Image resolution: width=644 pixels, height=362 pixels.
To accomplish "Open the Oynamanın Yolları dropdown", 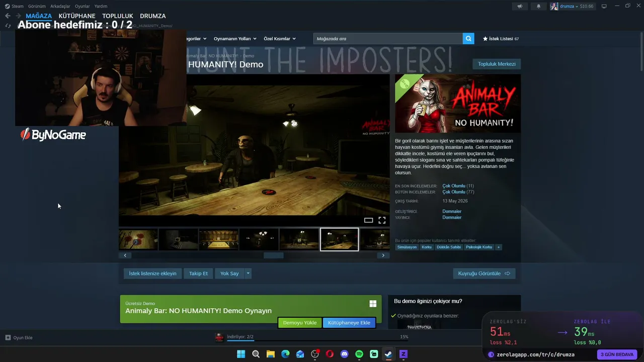I will pyautogui.click(x=235, y=39).
